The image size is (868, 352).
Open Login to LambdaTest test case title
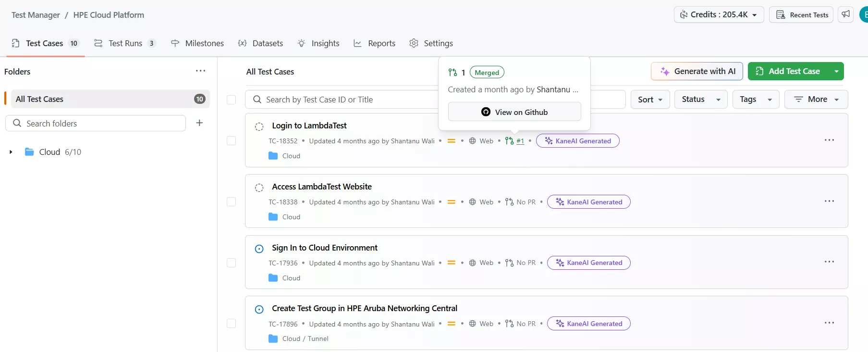tap(309, 126)
